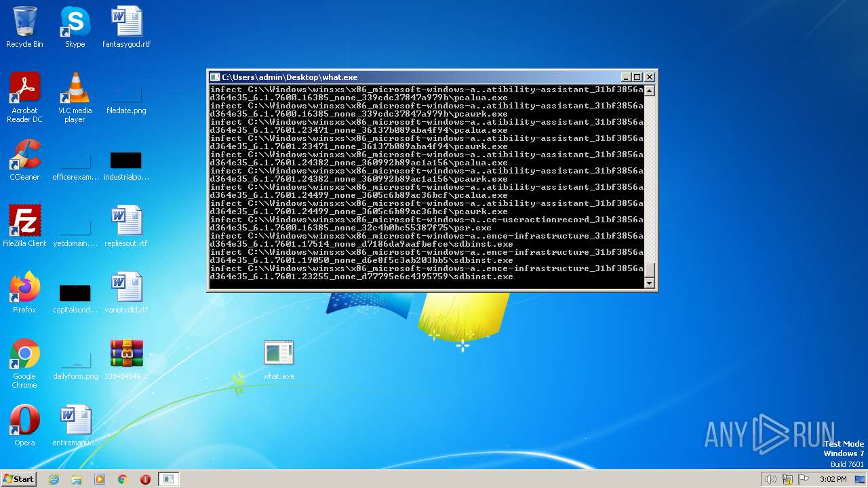Switch to what.exe taskbar button
This screenshot has height=488, width=868.
click(168, 479)
